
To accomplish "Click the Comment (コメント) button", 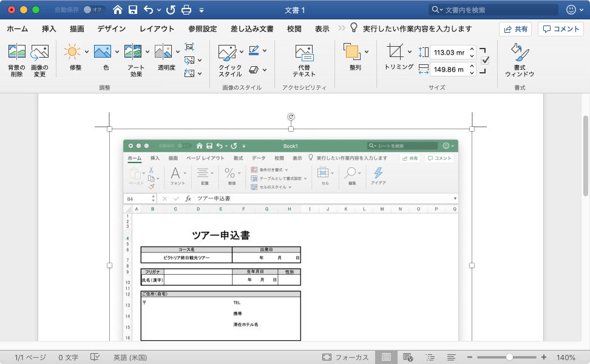I will coord(561,29).
